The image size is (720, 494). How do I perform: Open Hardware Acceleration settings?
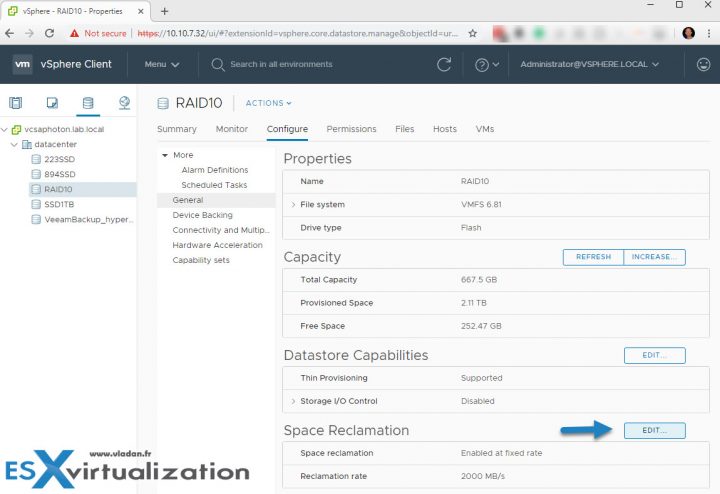click(218, 245)
